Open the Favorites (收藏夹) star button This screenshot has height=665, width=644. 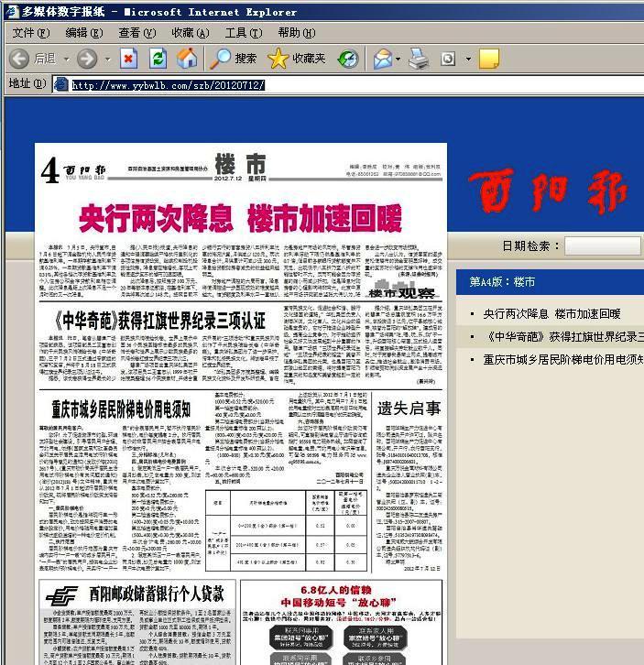[x=297, y=59]
